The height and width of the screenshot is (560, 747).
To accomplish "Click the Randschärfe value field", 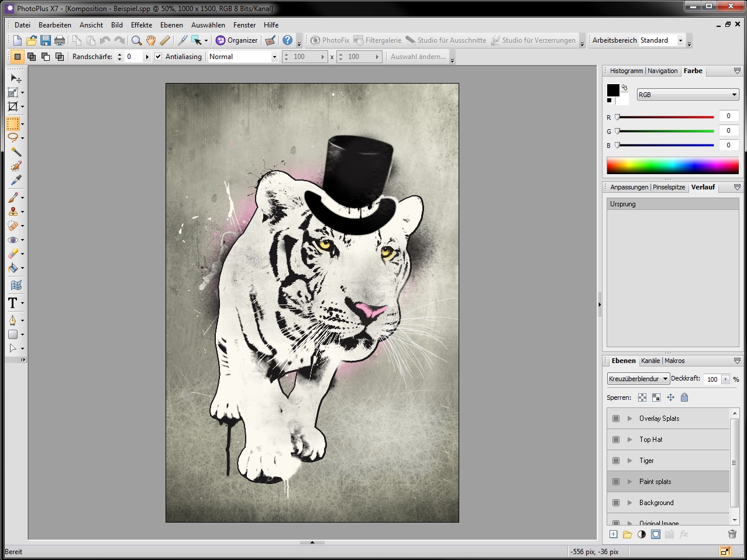I will click(x=133, y=57).
